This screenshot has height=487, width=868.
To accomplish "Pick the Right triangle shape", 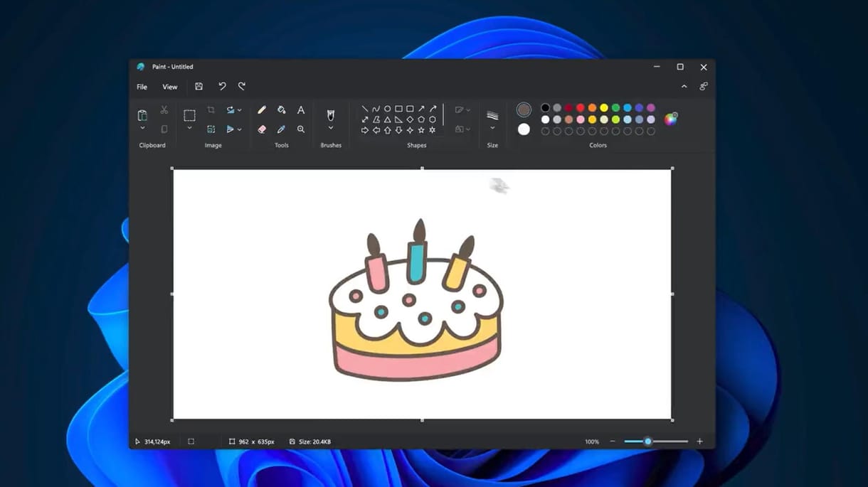I will coord(398,119).
